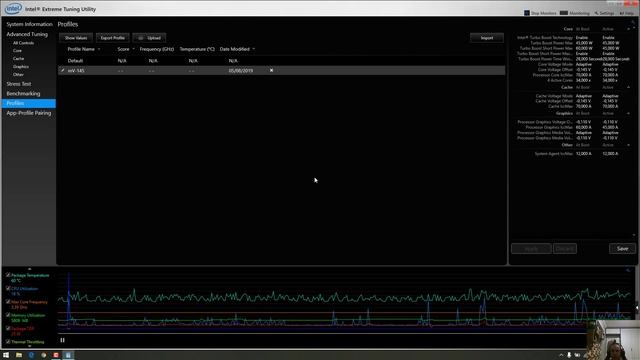Select the Intel XTU taskbar icon
The image size is (640, 360).
tap(68, 355)
